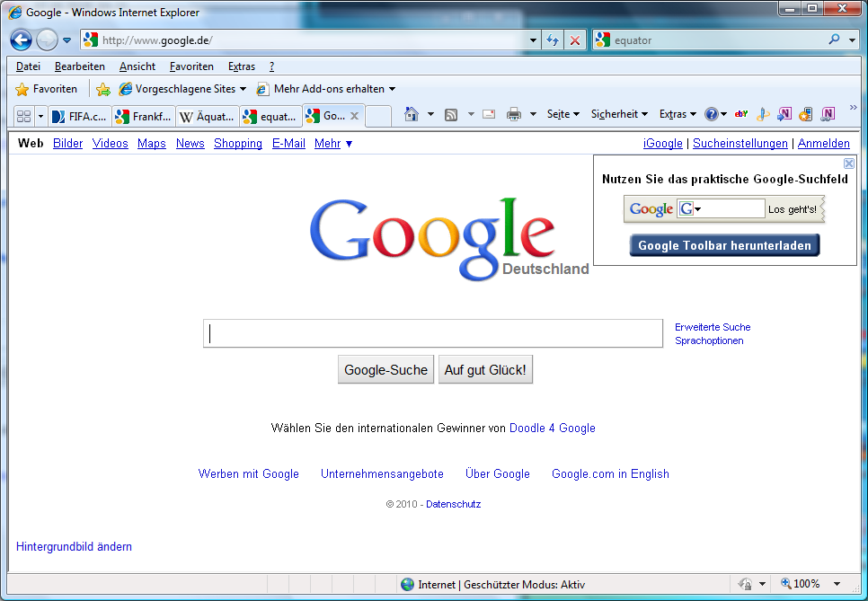Open the Quick Tabs grid icon
This screenshot has height=601, width=868.
click(24, 116)
